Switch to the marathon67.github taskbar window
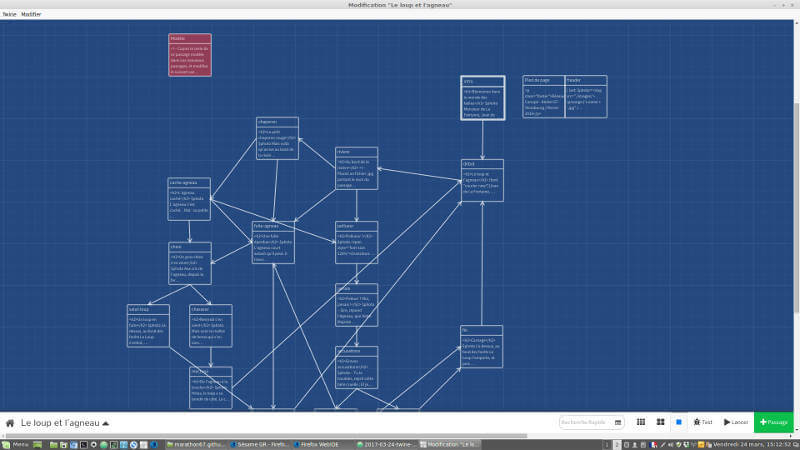The height and width of the screenshot is (450, 800). (195, 445)
